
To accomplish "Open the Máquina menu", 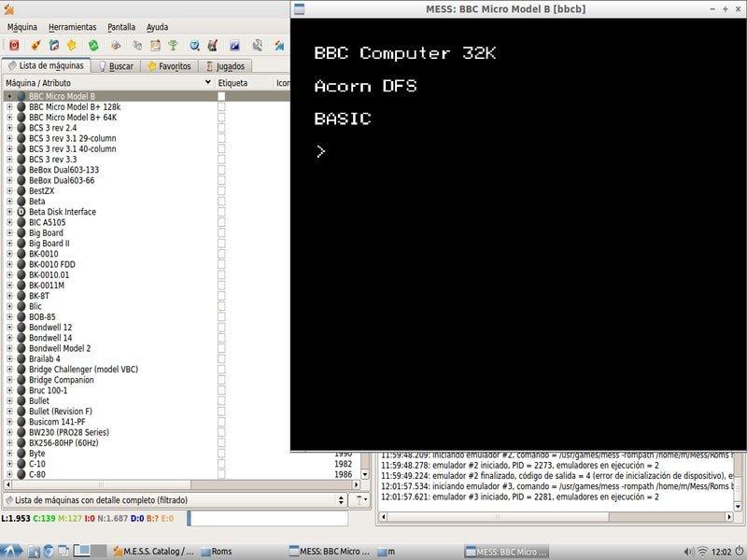I will point(21,27).
